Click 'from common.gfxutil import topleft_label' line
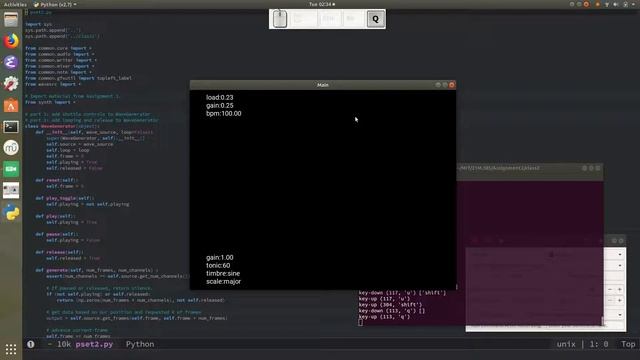The width and height of the screenshot is (640, 360). (x=78, y=78)
